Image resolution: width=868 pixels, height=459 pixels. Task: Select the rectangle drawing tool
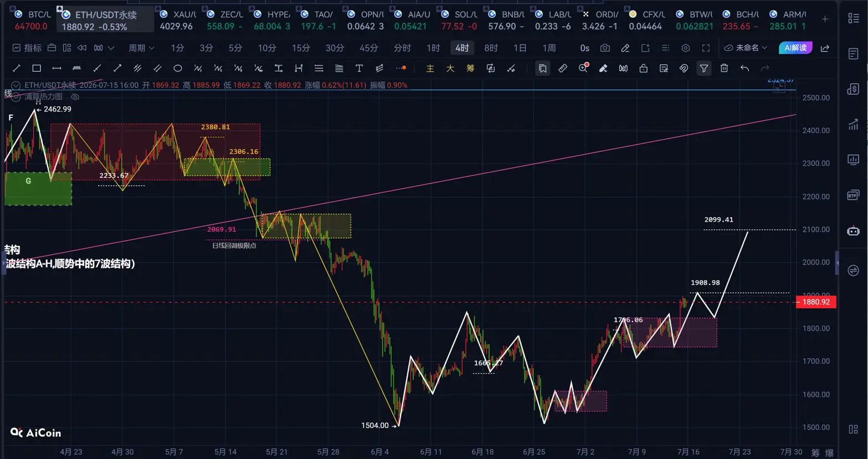pyautogui.click(x=37, y=68)
